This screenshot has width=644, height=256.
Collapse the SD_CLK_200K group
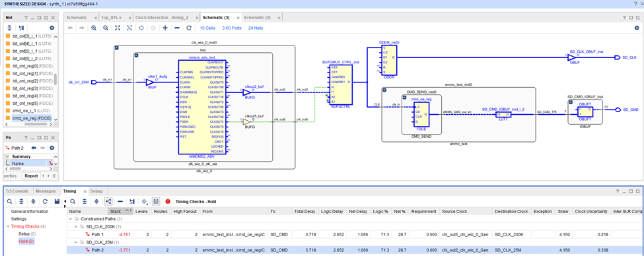pos(76,226)
